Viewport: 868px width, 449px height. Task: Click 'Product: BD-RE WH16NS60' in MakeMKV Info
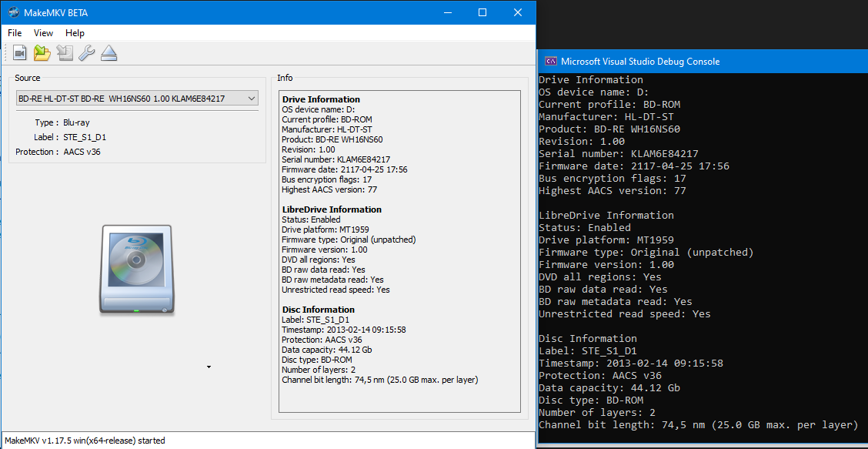click(332, 139)
